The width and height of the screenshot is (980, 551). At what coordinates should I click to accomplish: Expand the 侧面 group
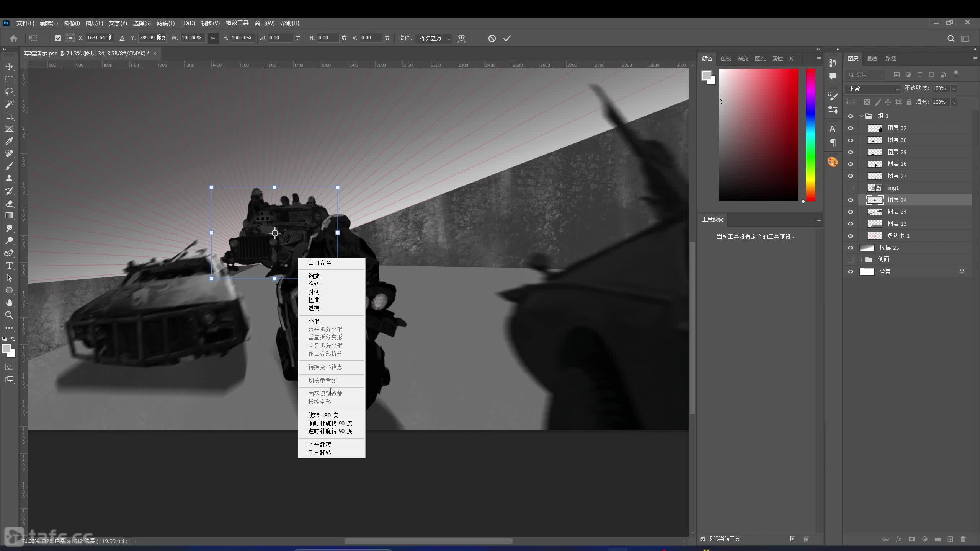861,259
